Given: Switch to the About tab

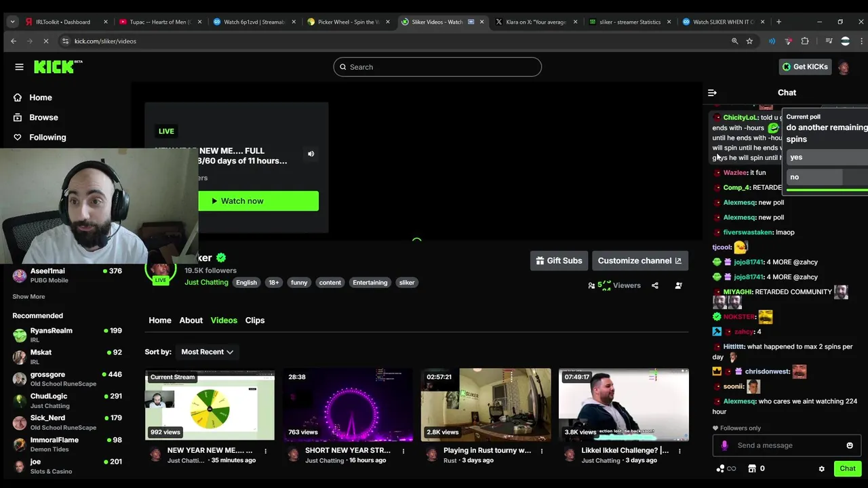Looking at the screenshot, I should click(x=191, y=321).
